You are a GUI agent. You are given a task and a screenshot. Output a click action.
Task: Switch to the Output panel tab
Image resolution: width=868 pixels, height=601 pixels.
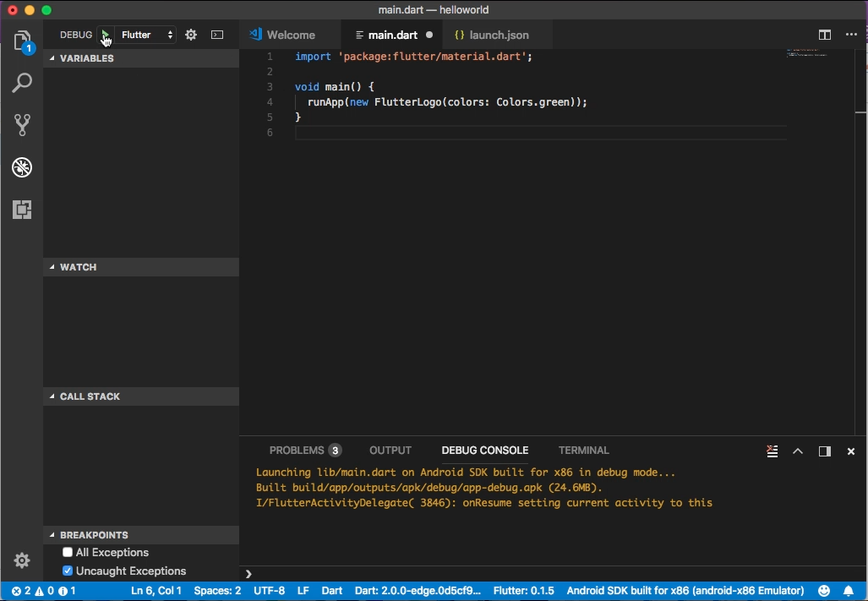coord(390,451)
